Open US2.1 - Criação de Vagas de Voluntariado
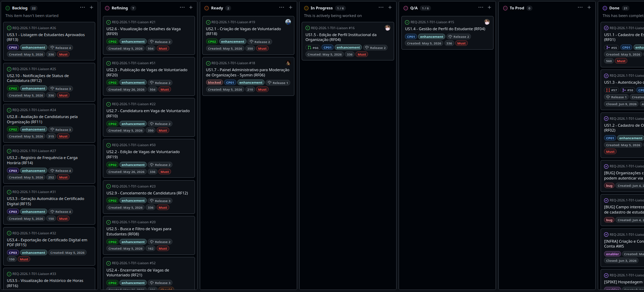The width and height of the screenshot is (644, 292). pos(243,31)
